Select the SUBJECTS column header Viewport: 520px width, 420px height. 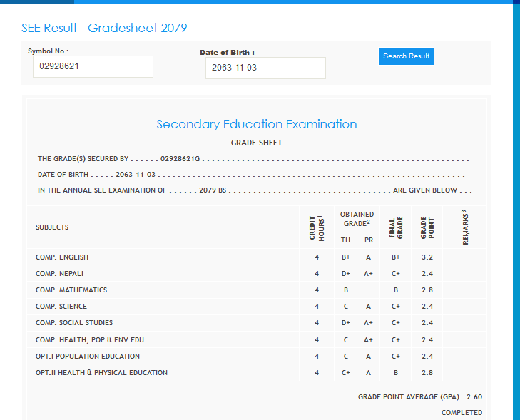pyautogui.click(x=52, y=227)
